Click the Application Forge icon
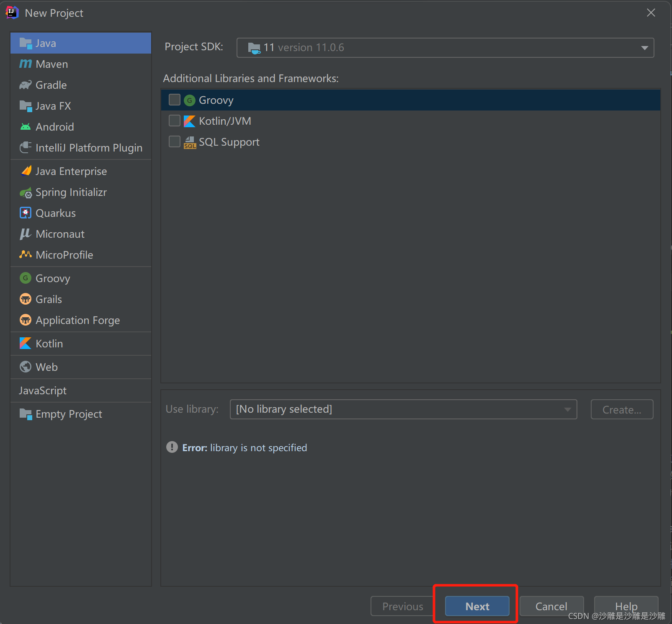 26,320
